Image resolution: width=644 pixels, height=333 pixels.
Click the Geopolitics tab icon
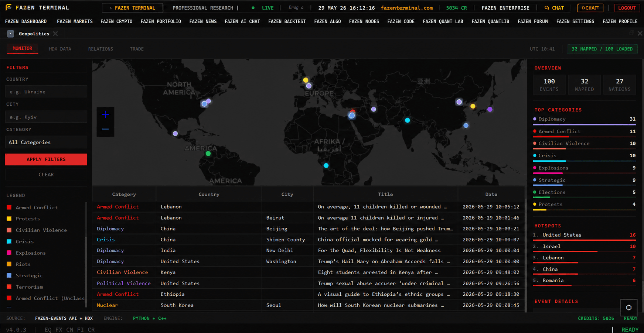coord(11,34)
